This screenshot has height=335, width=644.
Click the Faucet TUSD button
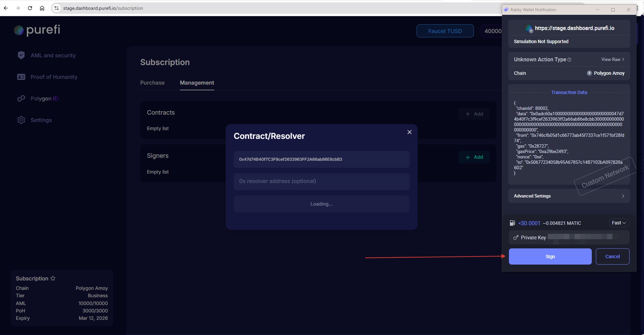[445, 31]
